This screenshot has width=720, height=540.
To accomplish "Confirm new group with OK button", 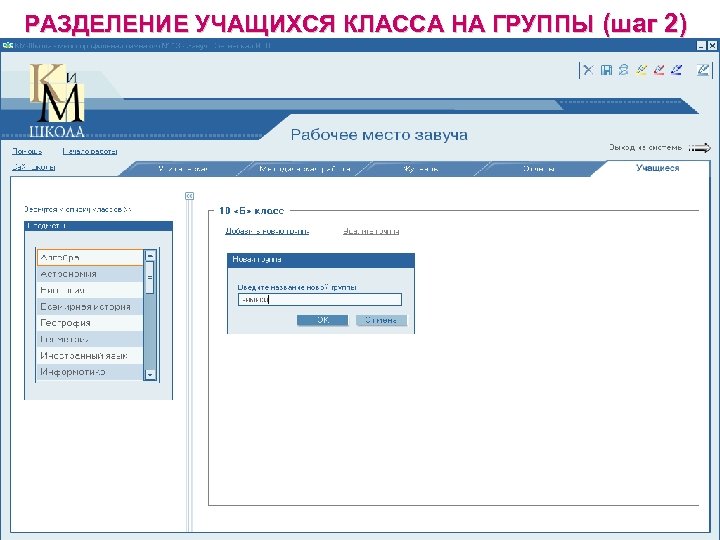I will click(x=322, y=320).
